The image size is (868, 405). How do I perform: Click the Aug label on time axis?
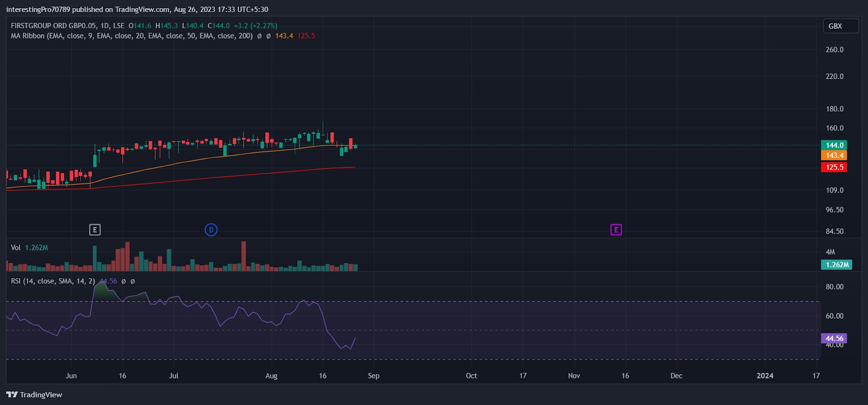click(271, 376)
